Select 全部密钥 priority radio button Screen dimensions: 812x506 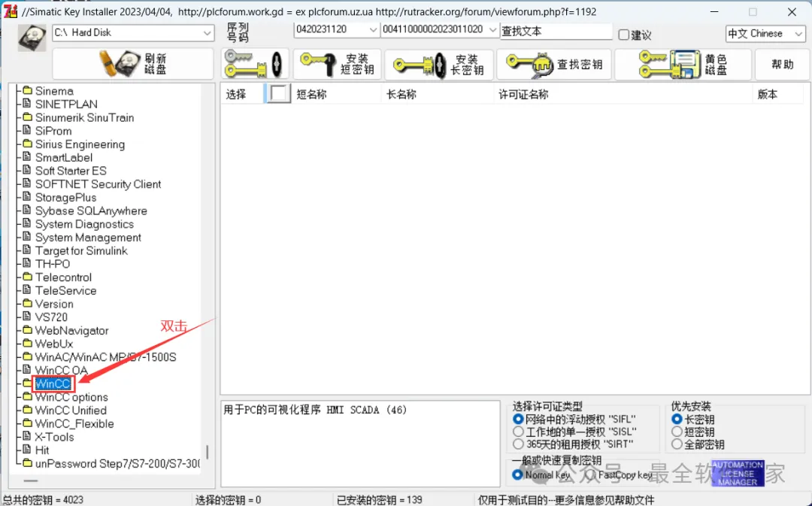677,444
